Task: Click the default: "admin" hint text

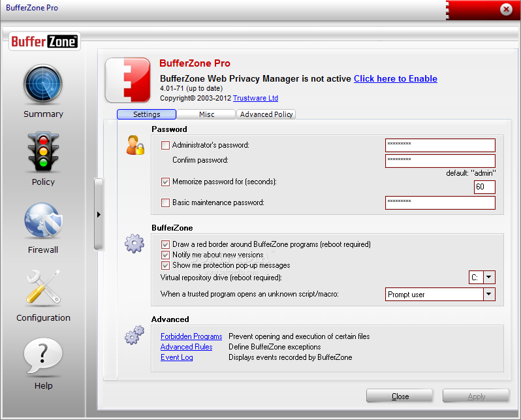Action: point(471,173)
